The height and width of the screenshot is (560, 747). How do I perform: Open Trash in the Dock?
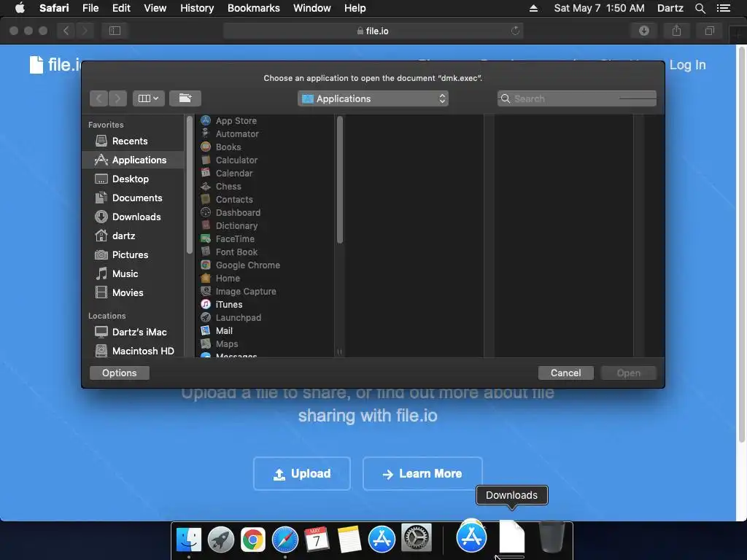[551, 537]
